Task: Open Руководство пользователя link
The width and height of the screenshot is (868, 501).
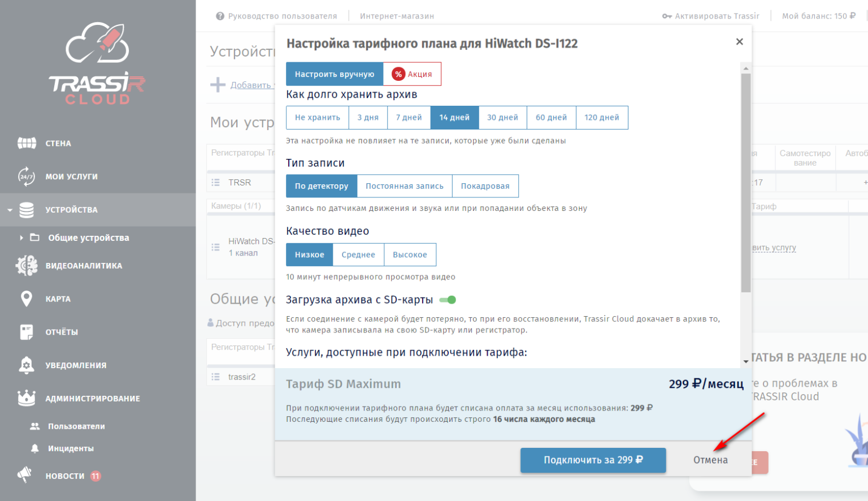Action: click(x=283, y=16)
